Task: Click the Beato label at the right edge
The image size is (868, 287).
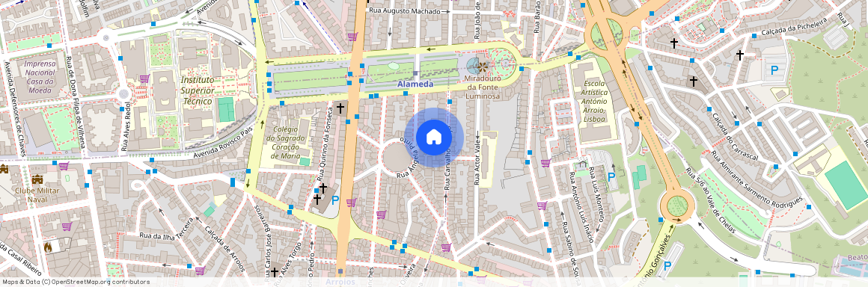Action: click(x=858, y=258)
